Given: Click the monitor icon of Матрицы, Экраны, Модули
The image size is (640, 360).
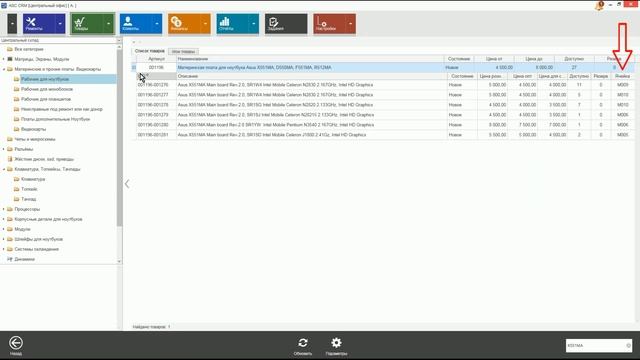Looking at the screenshot, I should [10, 59].
